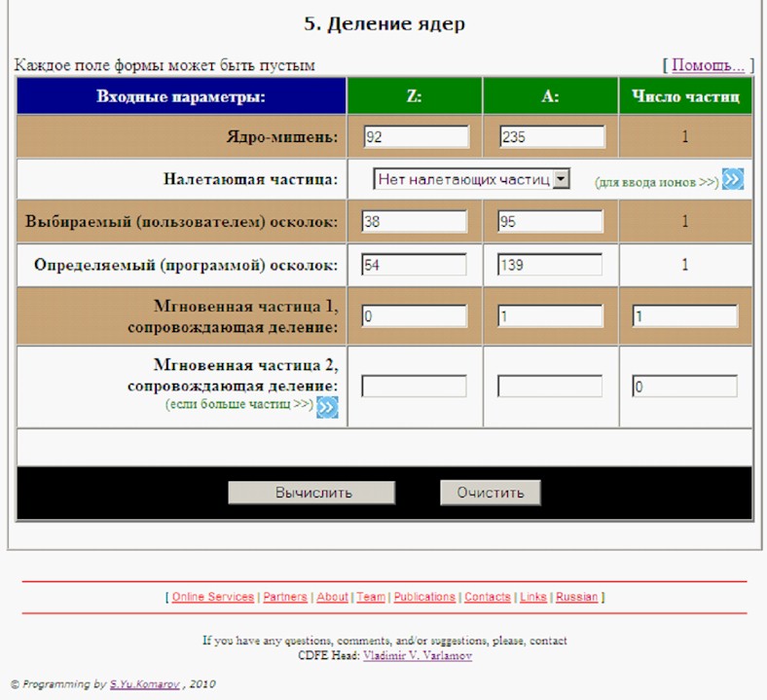Click the Вычислить button

tap(311, 492)
